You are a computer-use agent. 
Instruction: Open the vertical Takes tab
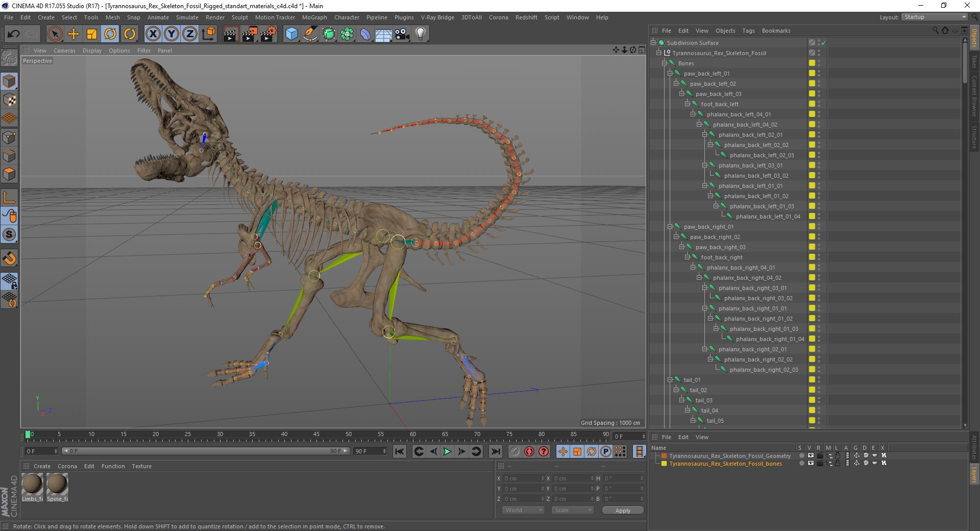click(x=974, y=62)
